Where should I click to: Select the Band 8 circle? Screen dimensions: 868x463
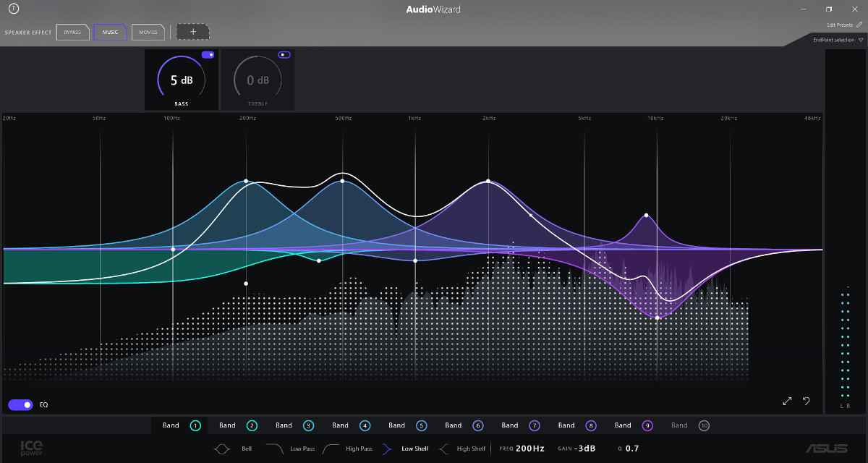[x=591, y=425]
